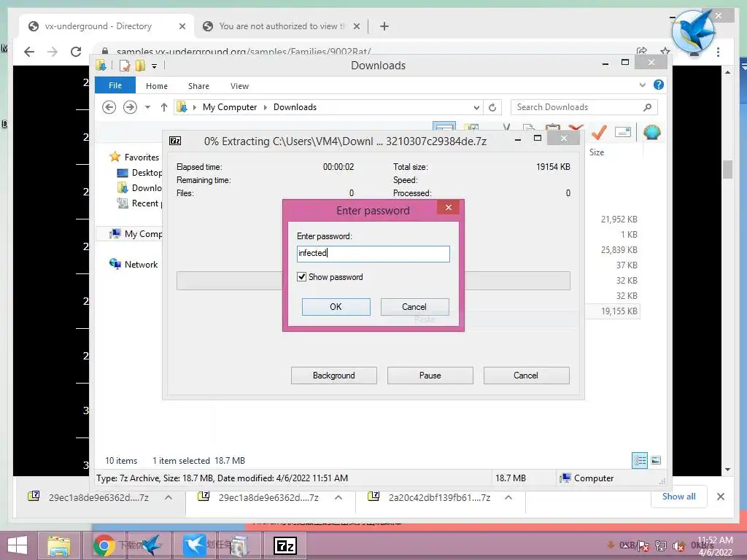Pause the 7-Zip extraction
This screenshot has width=747, height=560.
[x=430, y=376]
